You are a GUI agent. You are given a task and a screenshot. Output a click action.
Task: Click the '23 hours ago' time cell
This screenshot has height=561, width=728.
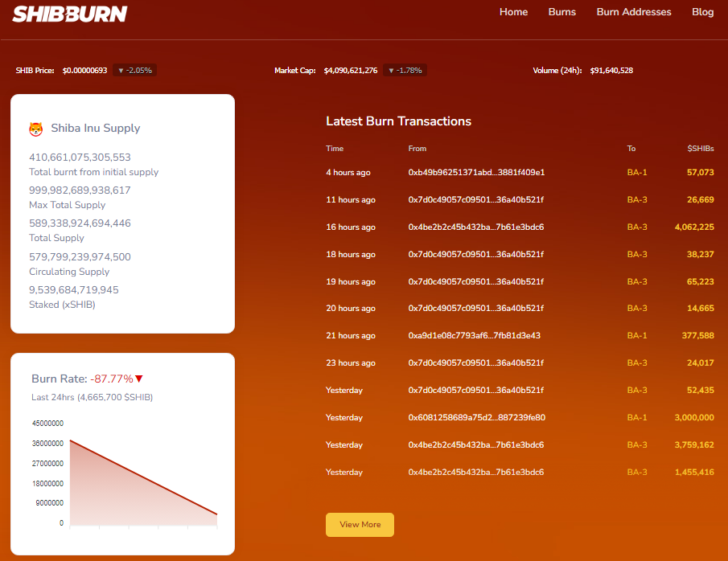pyautogui.click(x=351, y=362)
